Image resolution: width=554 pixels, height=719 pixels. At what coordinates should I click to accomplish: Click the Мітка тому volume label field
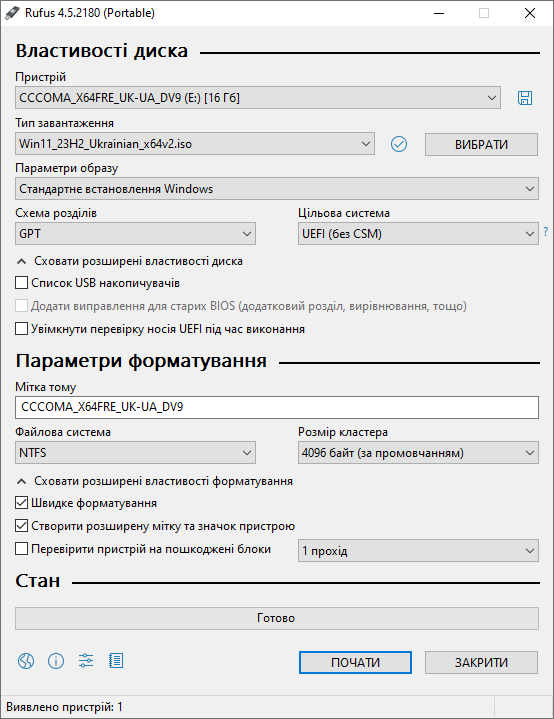pos(277,408)
